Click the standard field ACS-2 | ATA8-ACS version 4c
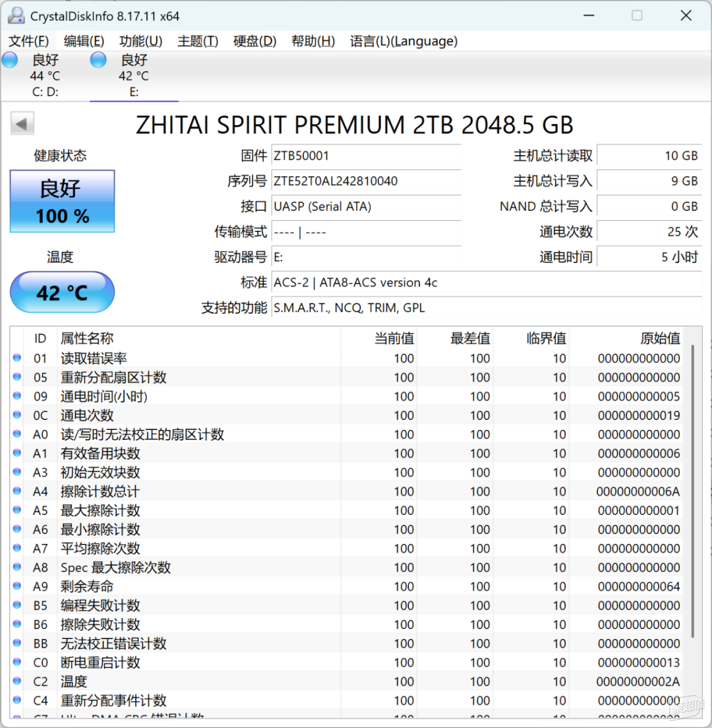This screenshot has height=728, width=712. [x=487, y=282]
